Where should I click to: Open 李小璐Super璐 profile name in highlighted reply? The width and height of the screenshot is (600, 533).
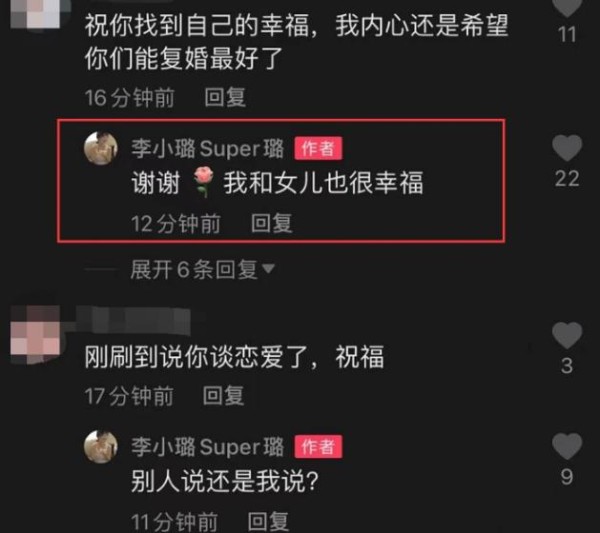coord(207,148)
